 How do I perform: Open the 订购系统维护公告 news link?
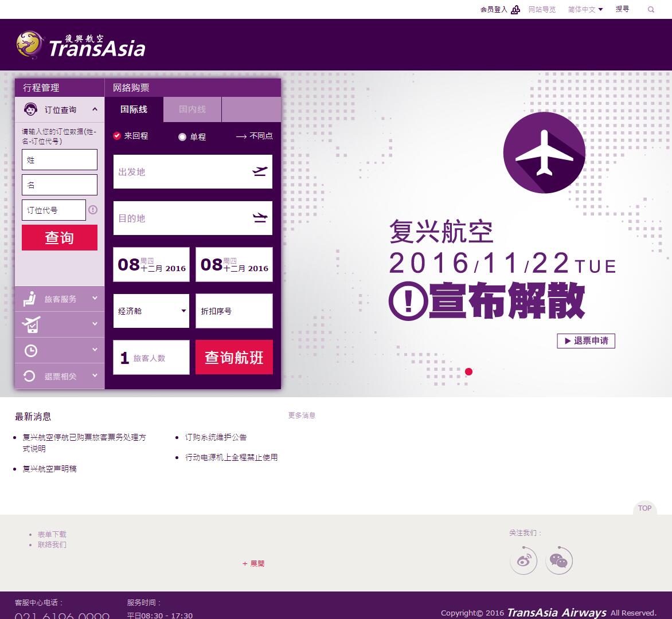[216, 437]
